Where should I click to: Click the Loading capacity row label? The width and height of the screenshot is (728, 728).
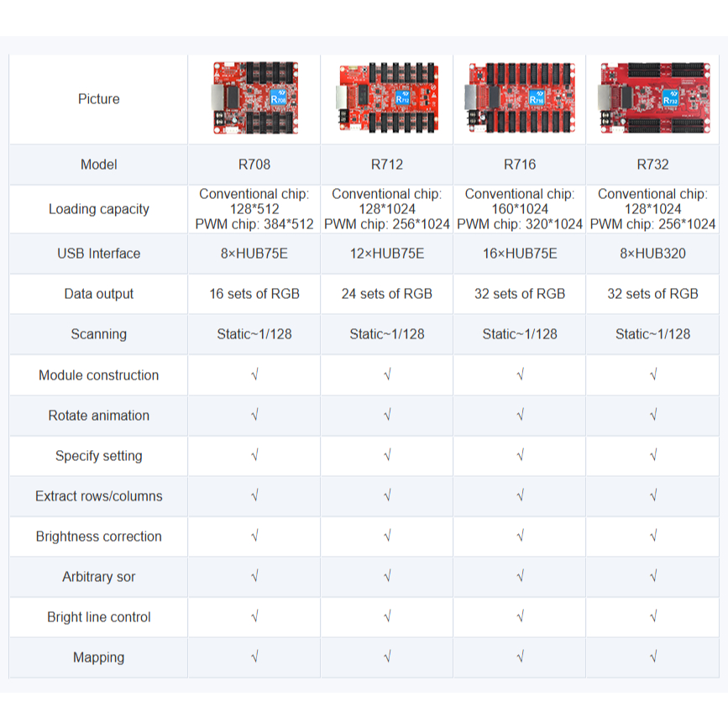pos(98,209)
